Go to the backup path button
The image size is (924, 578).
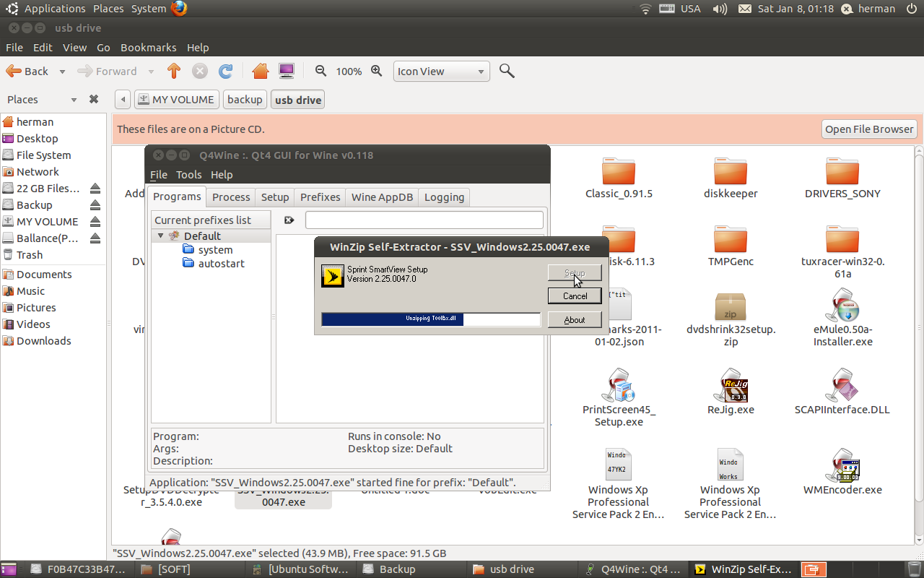click(245, 99)
